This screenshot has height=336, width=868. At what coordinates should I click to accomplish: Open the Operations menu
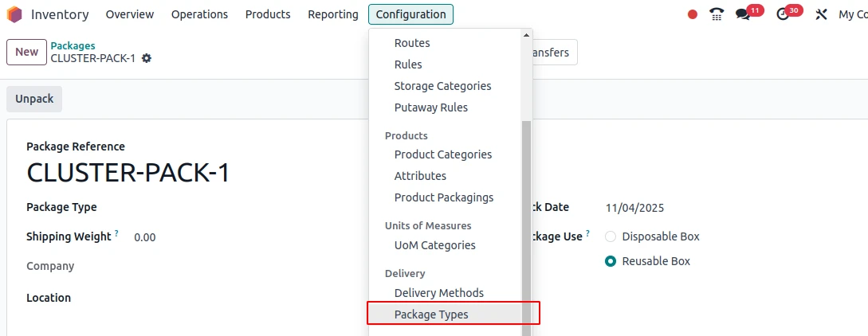click(x=199, y=14)
